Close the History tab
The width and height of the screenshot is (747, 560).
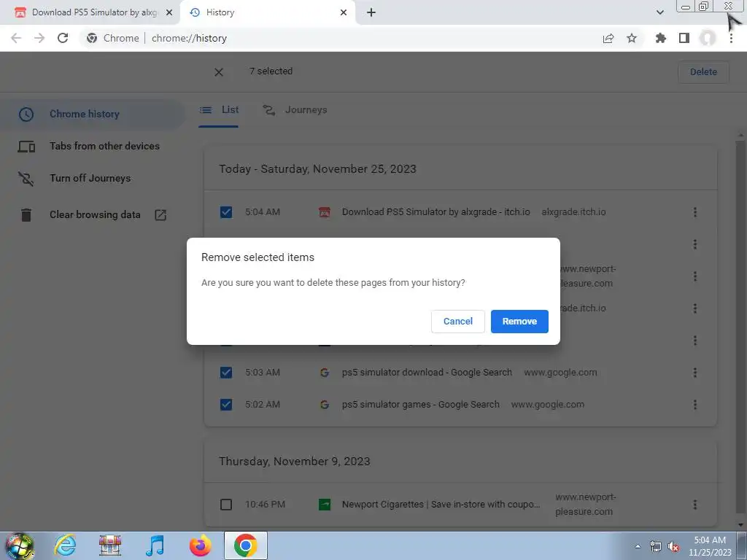tap(344, 12)
